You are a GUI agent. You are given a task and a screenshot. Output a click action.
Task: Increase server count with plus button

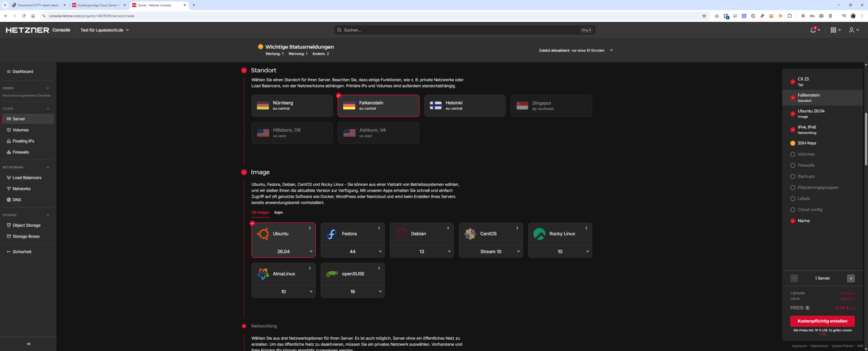point(851,278)
